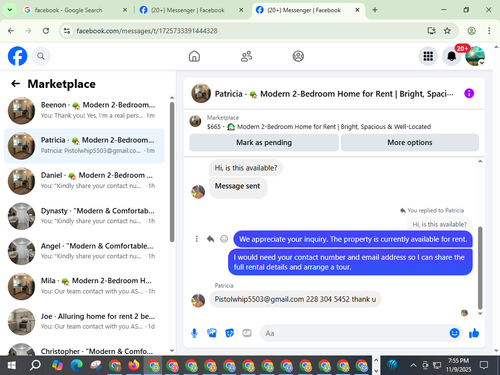
Task: Open Windows taskbar search
Action: coord(35,365)
